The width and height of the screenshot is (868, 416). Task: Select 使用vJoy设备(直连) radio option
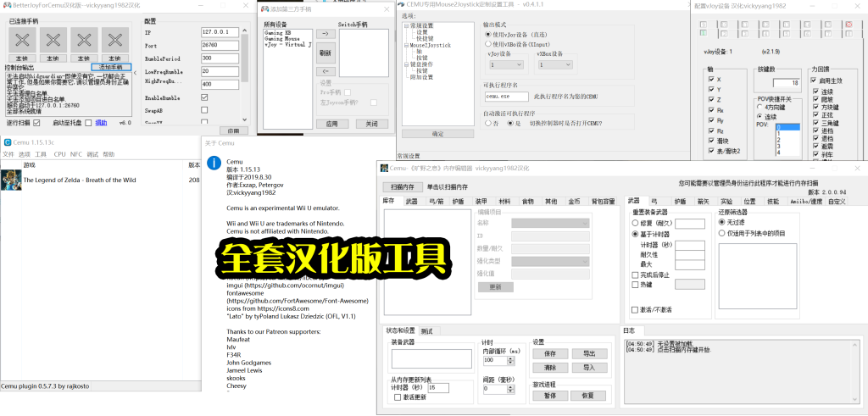(x=487, y=34)
